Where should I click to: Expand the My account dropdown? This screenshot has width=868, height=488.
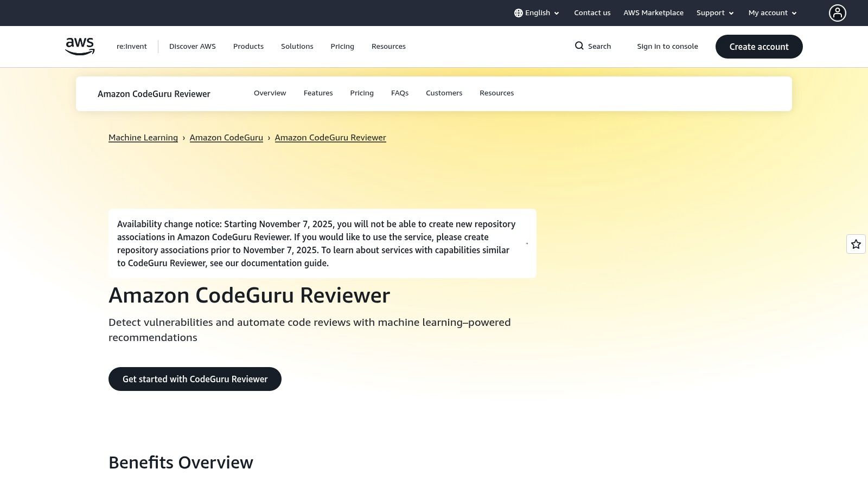773,13
